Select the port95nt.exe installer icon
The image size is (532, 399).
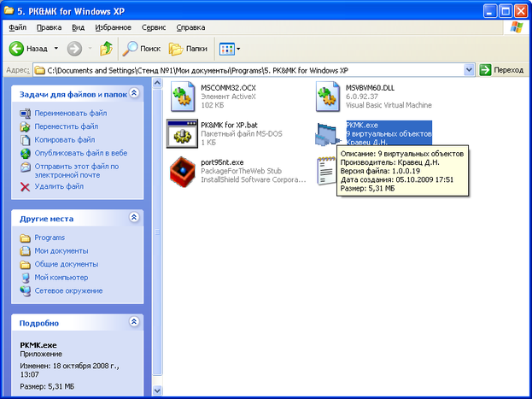[x=183, y=171]
